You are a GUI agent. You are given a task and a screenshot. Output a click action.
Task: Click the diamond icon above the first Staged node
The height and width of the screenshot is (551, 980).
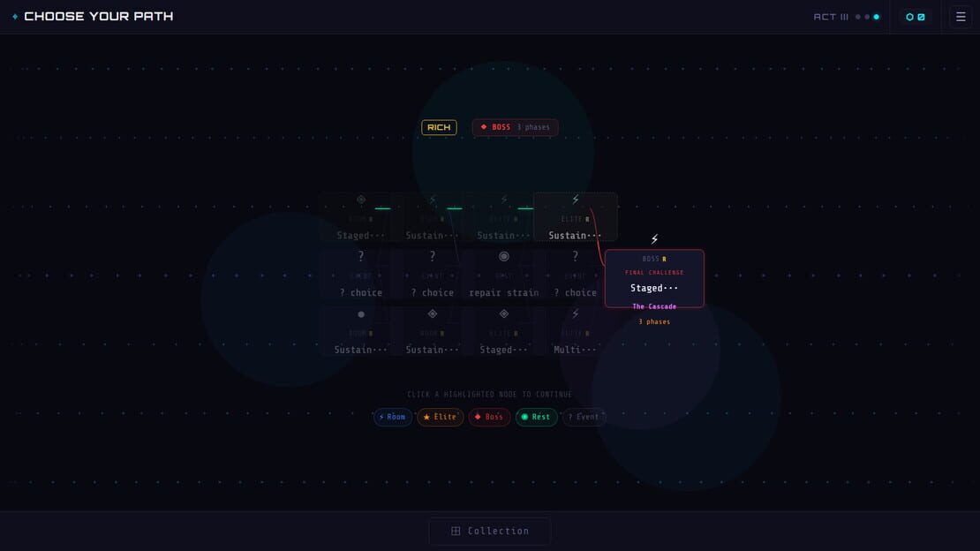[x=360, y=200]
